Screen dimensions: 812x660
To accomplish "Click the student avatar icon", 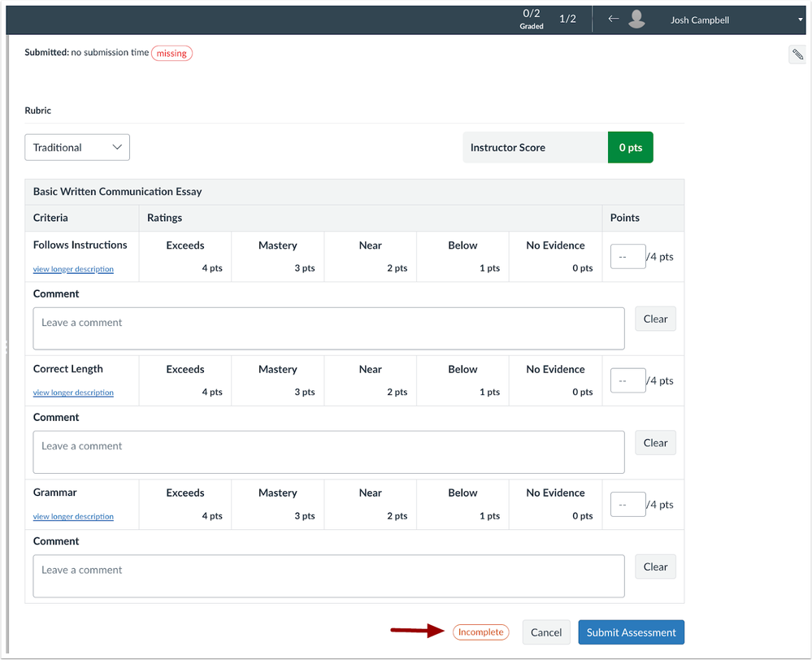I will tap(636, 20).
